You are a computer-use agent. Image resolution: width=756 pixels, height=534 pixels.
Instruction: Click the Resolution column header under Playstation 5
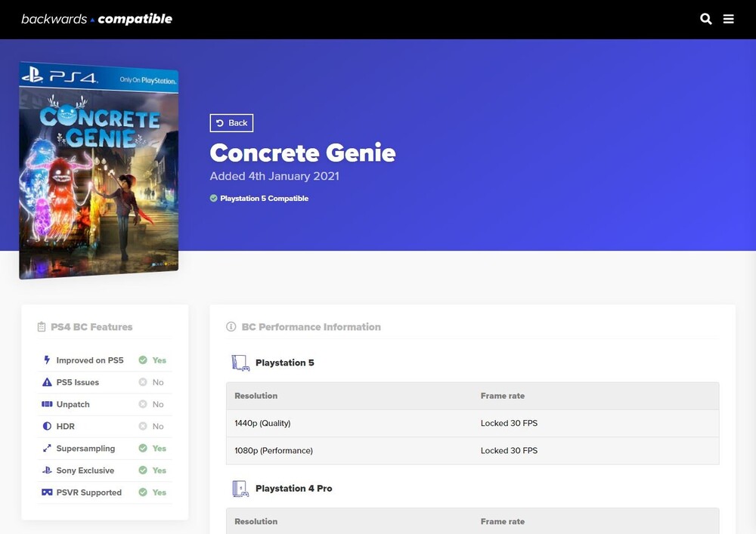click(256, 396)
